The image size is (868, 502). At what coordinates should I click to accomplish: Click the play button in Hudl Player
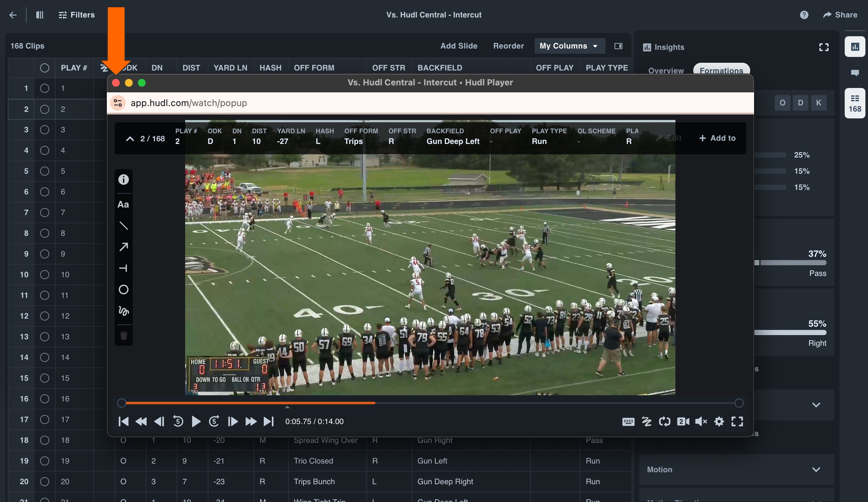click(196, 421)
